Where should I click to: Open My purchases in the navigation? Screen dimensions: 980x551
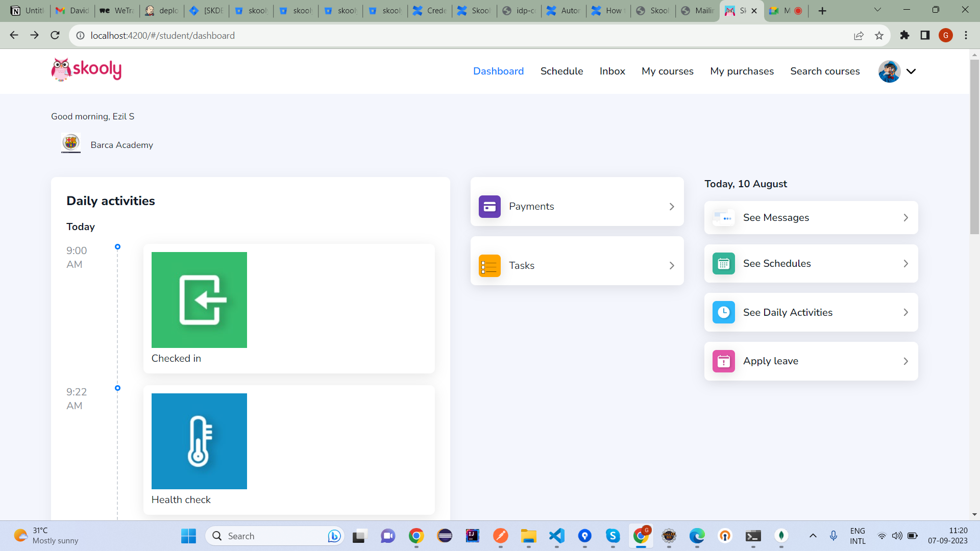[742, 71]
